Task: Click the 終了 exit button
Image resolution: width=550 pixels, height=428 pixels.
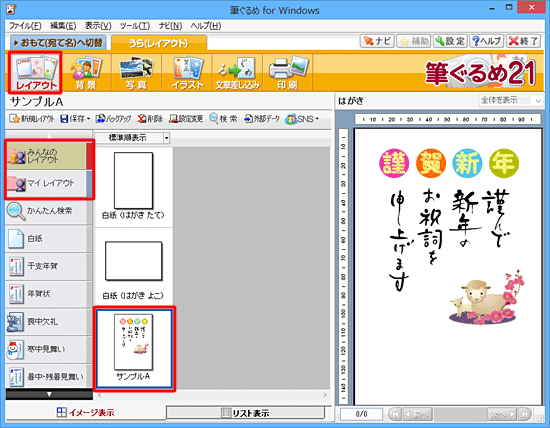Action: pos(523,41)
